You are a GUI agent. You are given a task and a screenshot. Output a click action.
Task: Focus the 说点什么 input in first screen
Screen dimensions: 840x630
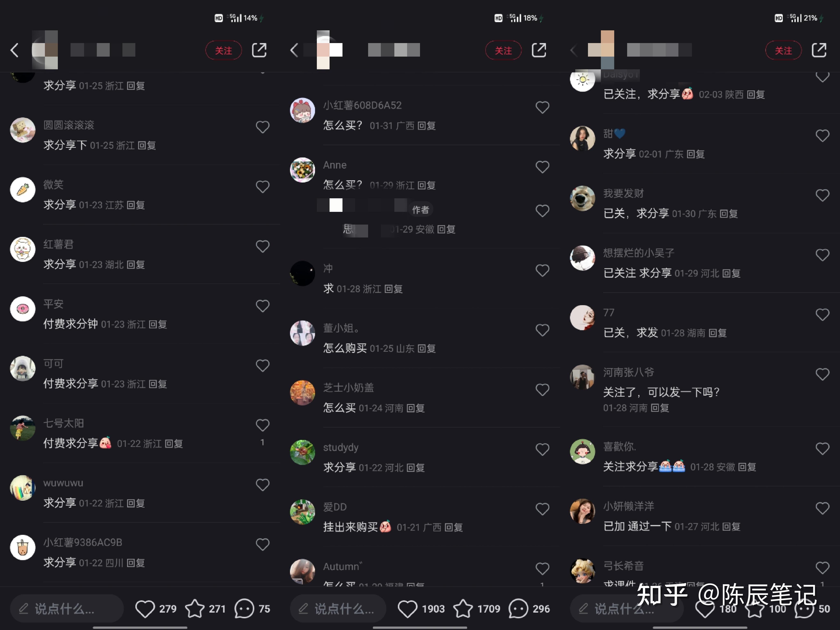click(x=67, y=609)
